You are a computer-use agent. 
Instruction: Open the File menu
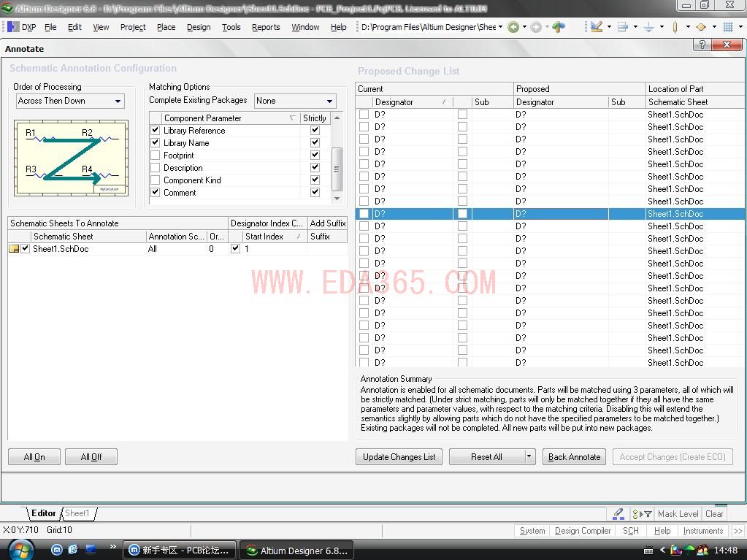pyautogui.click(x=50, y=27)
